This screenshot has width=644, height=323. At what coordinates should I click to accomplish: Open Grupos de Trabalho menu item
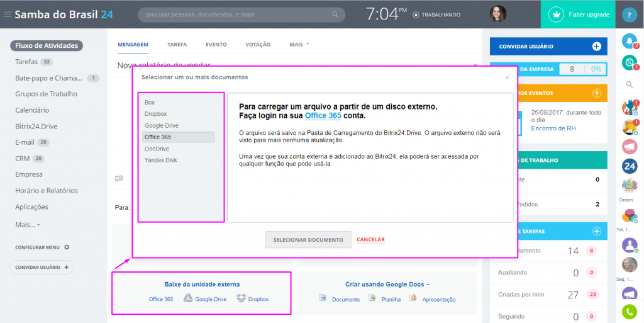click(46, 94)
